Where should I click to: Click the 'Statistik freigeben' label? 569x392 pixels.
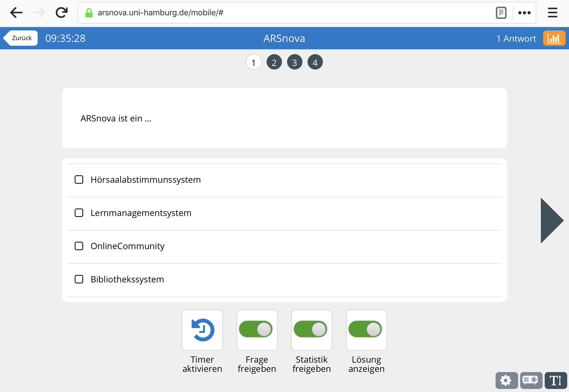click(x=312, y=364)
